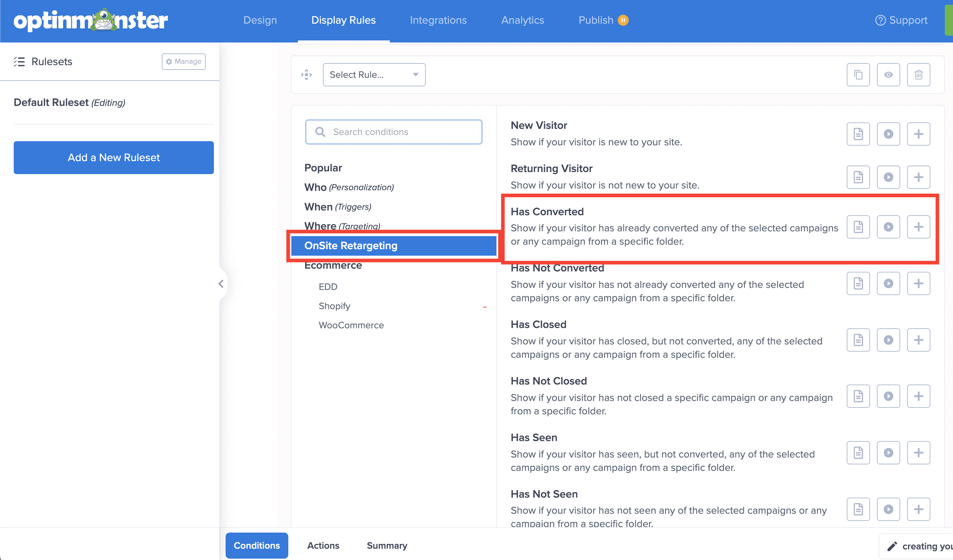Viewport: 953px width, 560px height.
Task: Open the Has Not Converted documentation icon
Action: click(858, 283)
